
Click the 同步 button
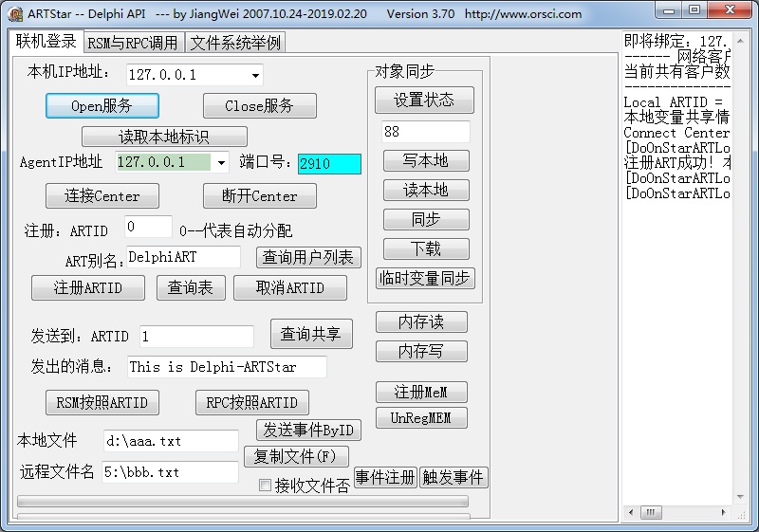point(426,220)
